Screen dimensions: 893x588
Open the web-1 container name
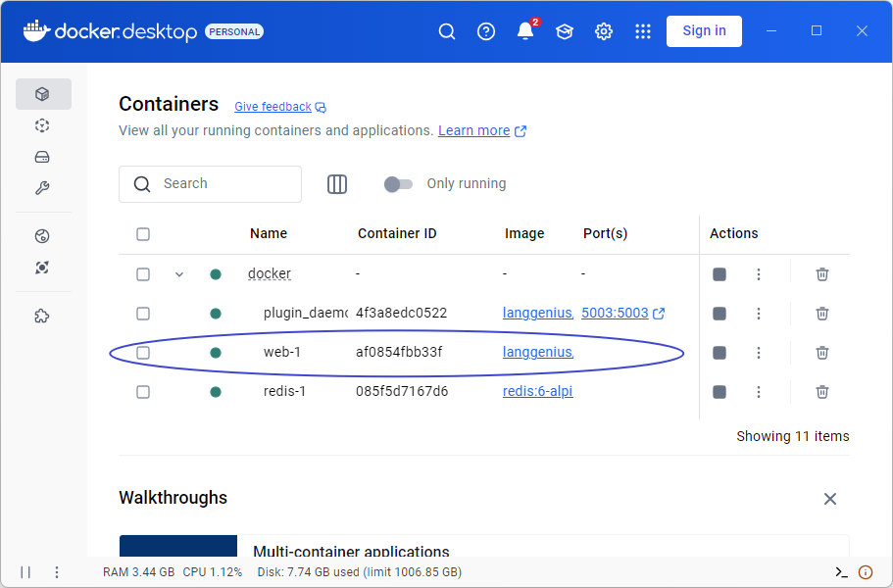pos(282,353)
